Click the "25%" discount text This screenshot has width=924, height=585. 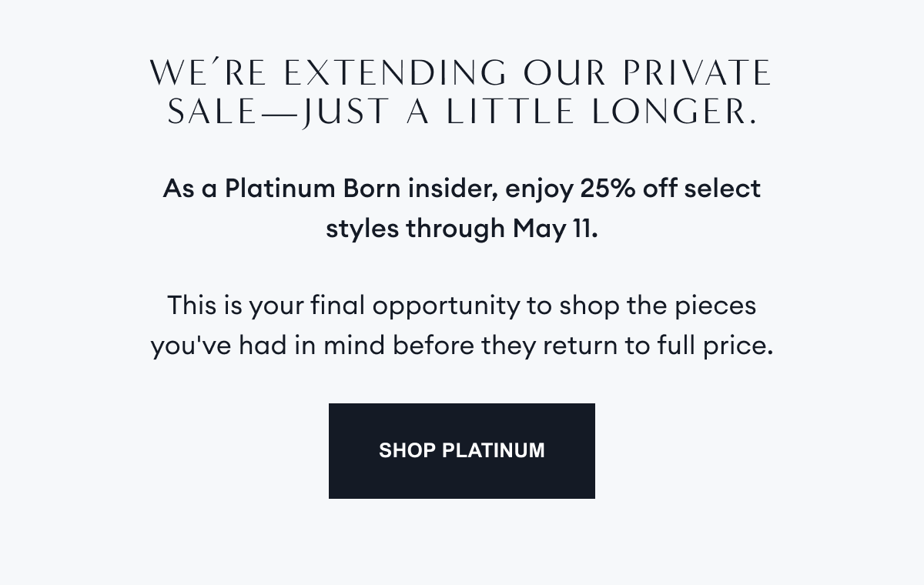[608, 189]
